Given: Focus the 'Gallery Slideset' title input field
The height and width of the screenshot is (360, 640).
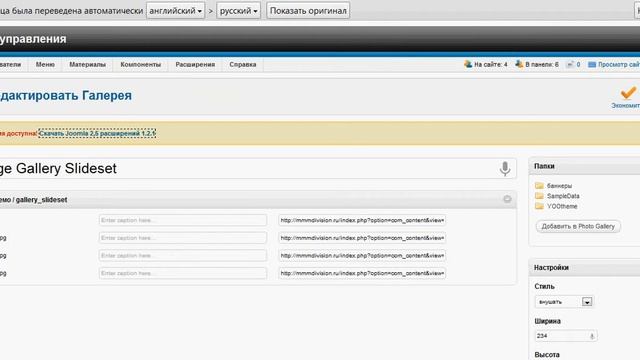Looking at the screenshot, I should [258, 168].
